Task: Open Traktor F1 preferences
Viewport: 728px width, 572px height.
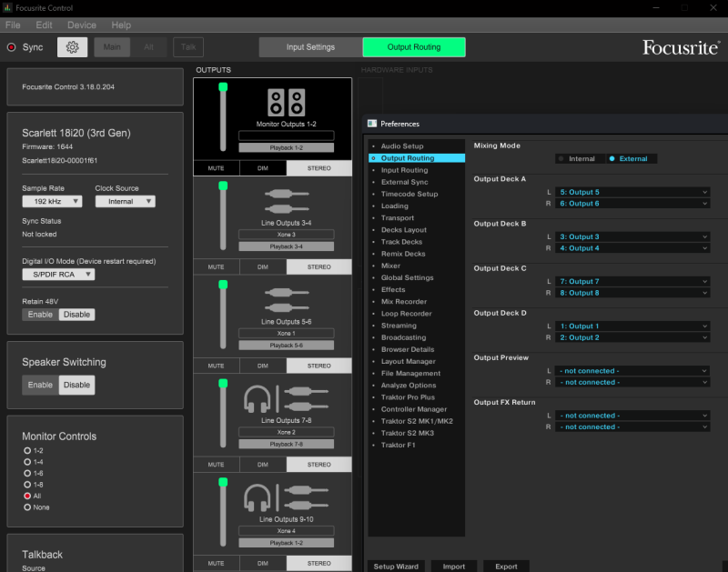Action: pos(398,445)
